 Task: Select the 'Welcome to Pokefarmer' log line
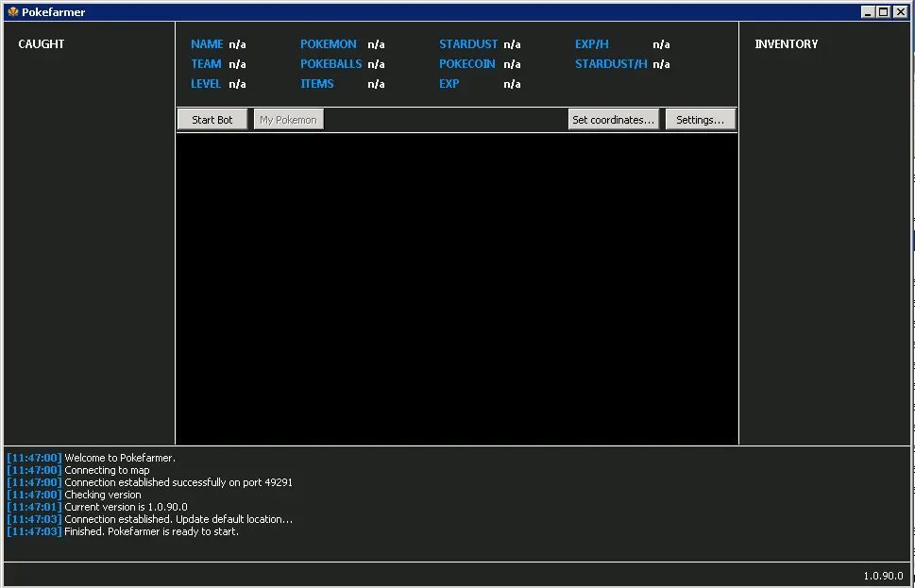click(x=119, y=458)
